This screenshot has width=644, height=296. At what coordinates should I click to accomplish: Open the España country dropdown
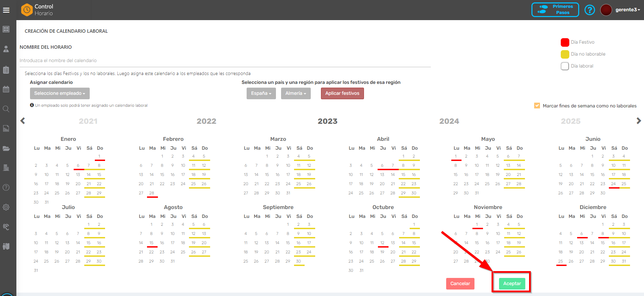pos(261,93)
